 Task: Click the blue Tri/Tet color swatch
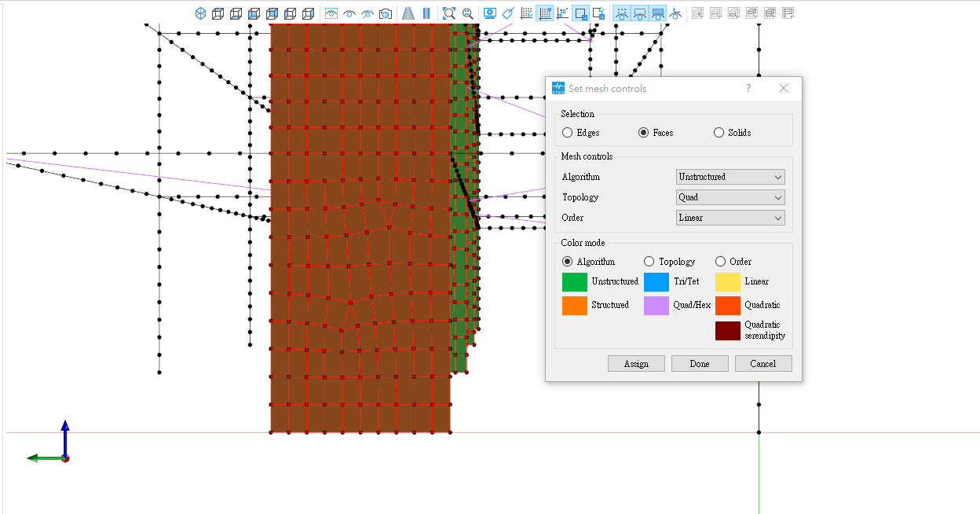656,282
